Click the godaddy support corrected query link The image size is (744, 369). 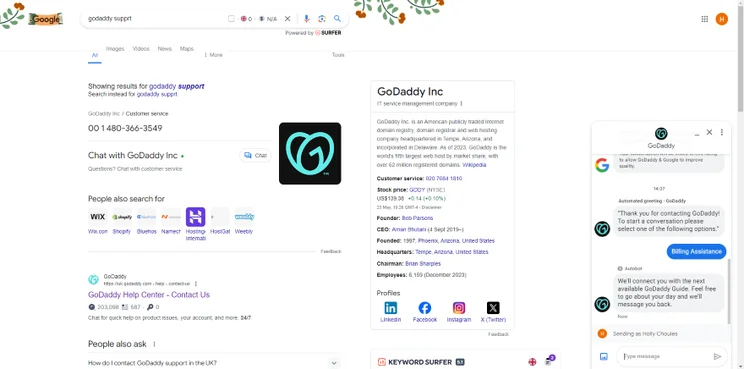coord(177,86)
